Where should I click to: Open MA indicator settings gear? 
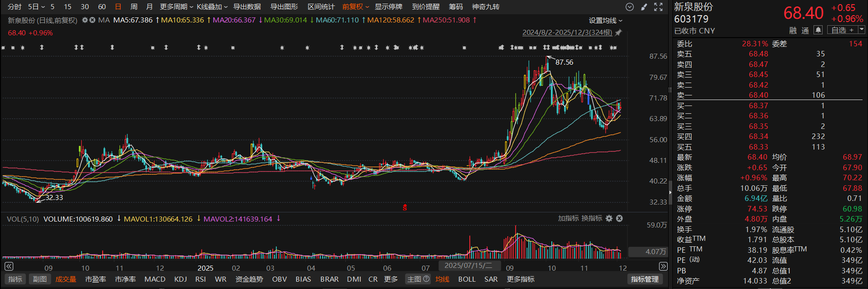point(85,20)
